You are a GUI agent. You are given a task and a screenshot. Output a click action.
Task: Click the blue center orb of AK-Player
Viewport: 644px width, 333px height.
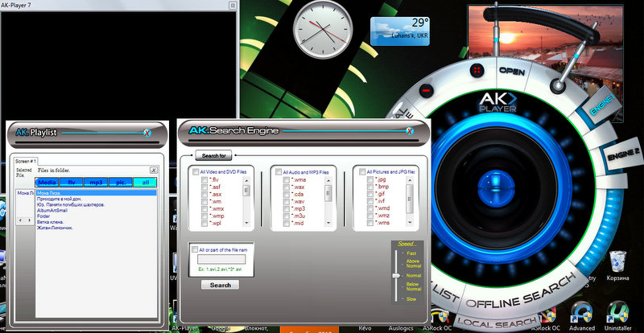(496, 187)
